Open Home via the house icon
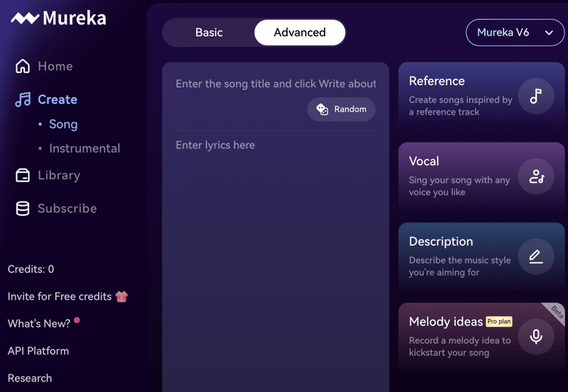The height and width of the screenshot is (392, 568). (x=23, y=66)
